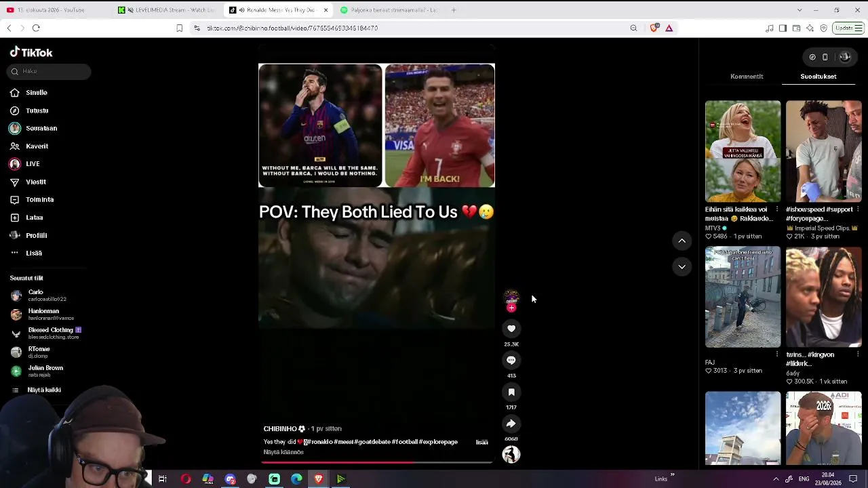Switch to the Suositukset tab
Image resolution: width=868 pixels, height=488 pixels.
pos(818,77)
